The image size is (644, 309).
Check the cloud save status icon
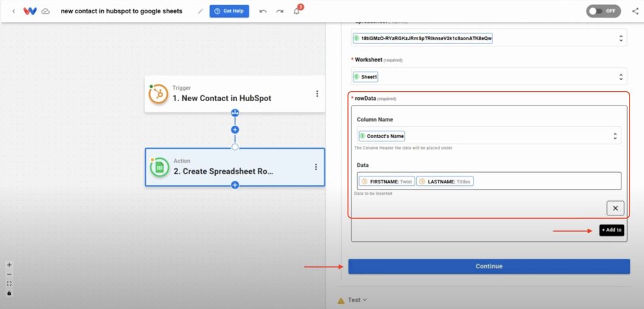[x=46, y=11]
